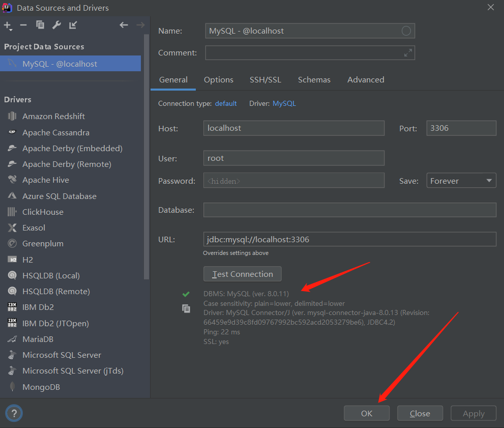The image size is (504, 428).
Task: Click the green checkmark success icon
Action: [186, 294]
